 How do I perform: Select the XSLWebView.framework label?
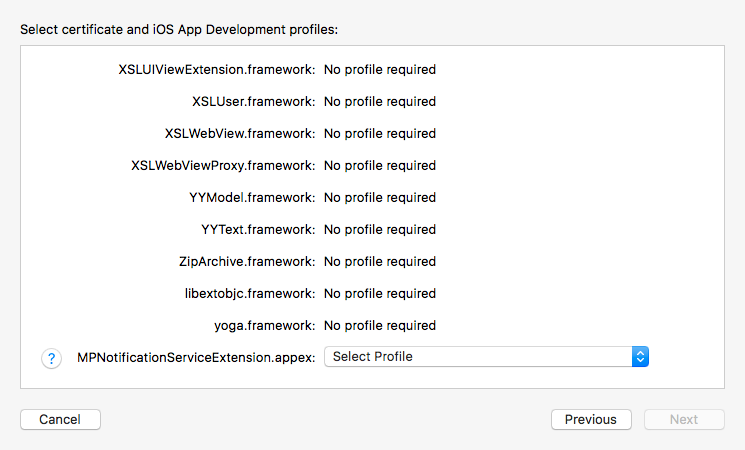click(240, 134)
